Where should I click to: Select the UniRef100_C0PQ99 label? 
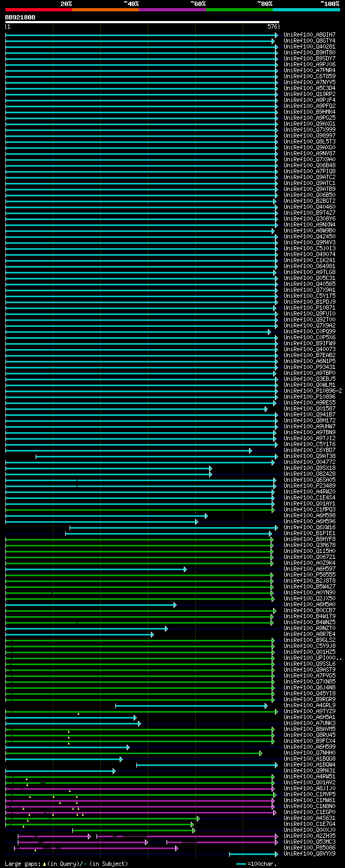[x=309, y=331]
